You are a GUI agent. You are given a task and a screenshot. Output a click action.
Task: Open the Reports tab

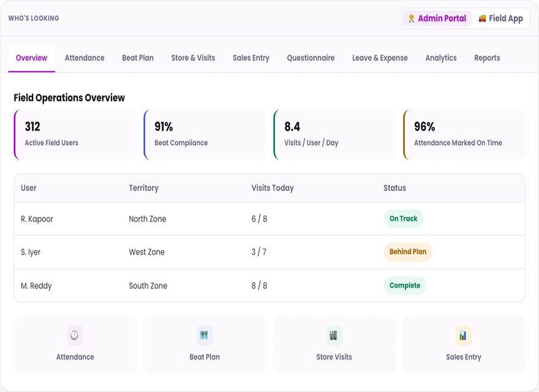tap(487, 58)
